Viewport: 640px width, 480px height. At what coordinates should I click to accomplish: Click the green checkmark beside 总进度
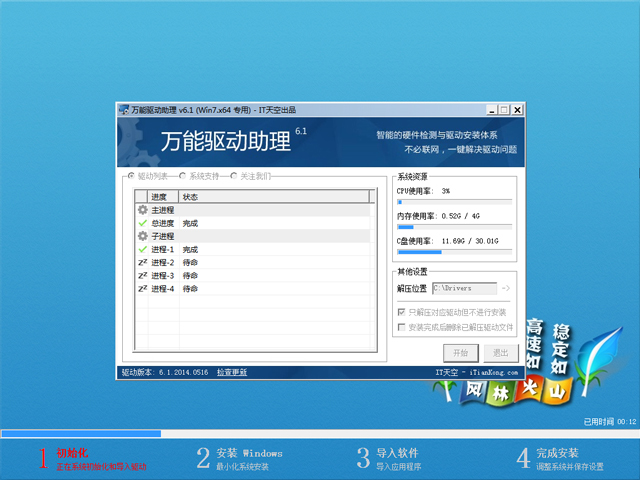tap(142, 223)
